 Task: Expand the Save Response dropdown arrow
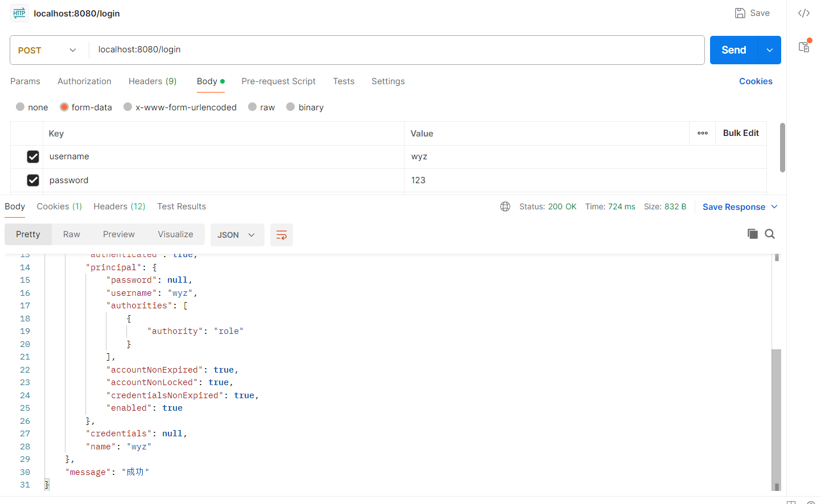pos(774,206)
